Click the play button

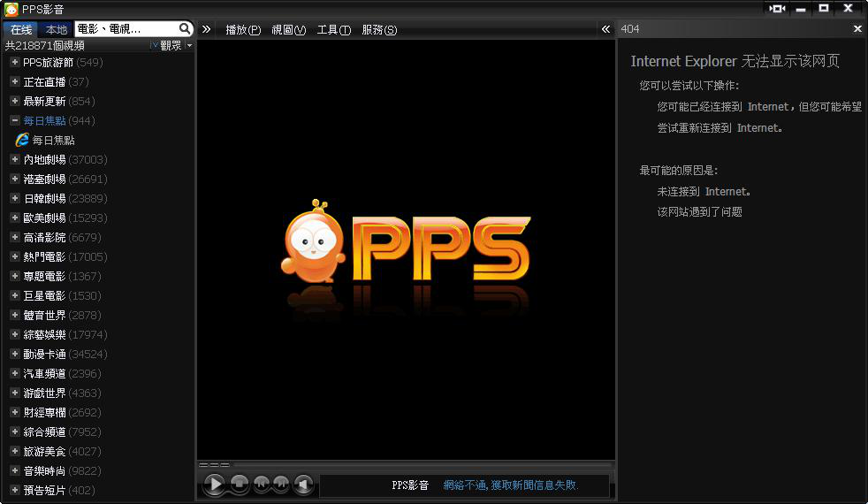click(x=214, y=484)
